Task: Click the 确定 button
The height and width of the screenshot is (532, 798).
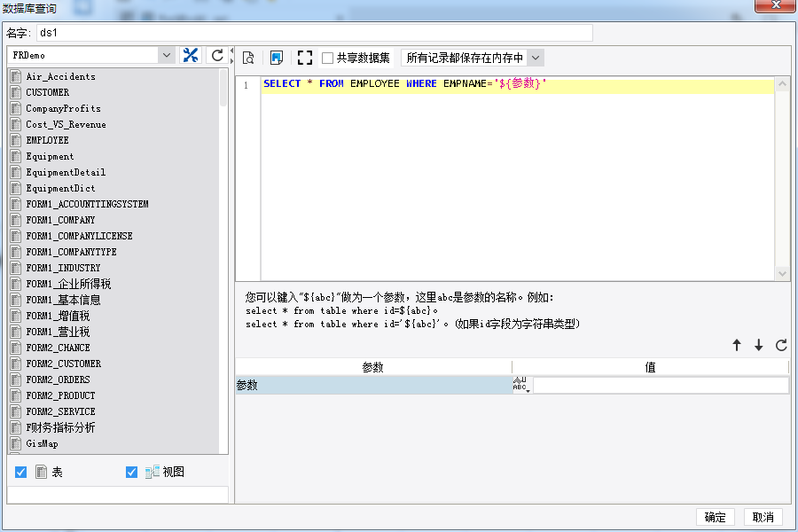Action: pyautogui.click(x=715, y=517)
